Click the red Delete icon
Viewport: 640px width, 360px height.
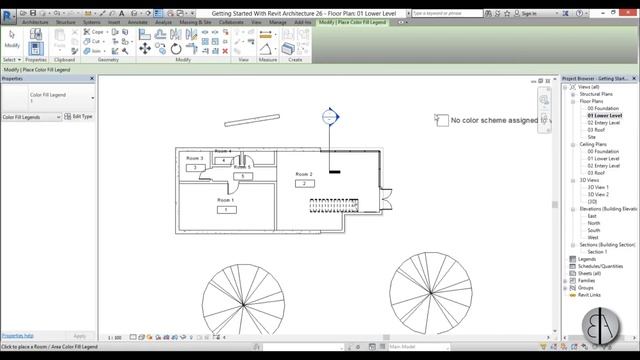225,51
